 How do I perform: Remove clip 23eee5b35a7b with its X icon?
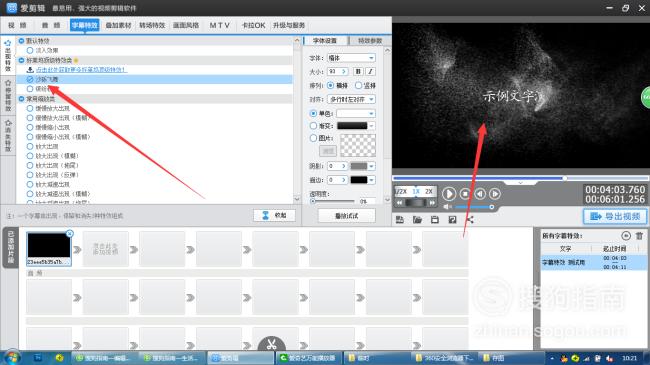[x=70, y=234]
